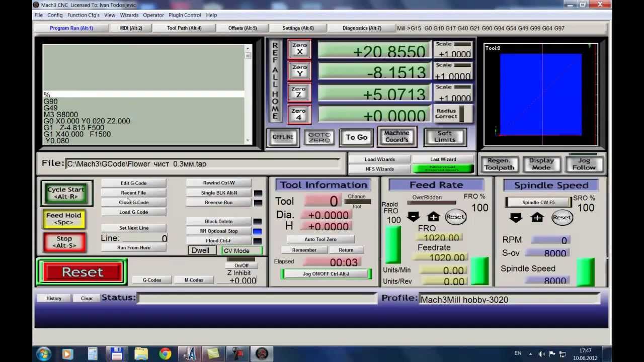Click Regen. Toolpath button
This screenshot has height=362, width=644.
tap(499, 164)
